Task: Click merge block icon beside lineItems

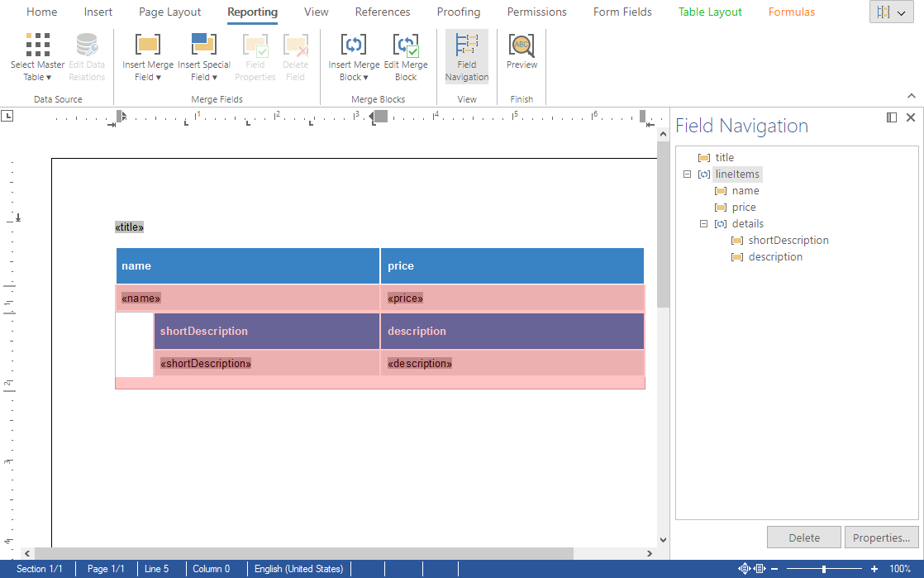Action: (703, 174)
